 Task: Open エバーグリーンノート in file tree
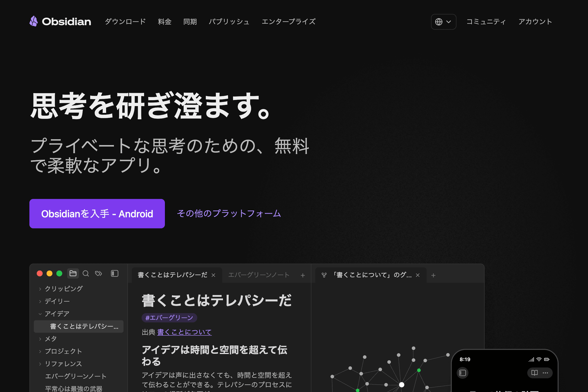[x=76, y=376]
